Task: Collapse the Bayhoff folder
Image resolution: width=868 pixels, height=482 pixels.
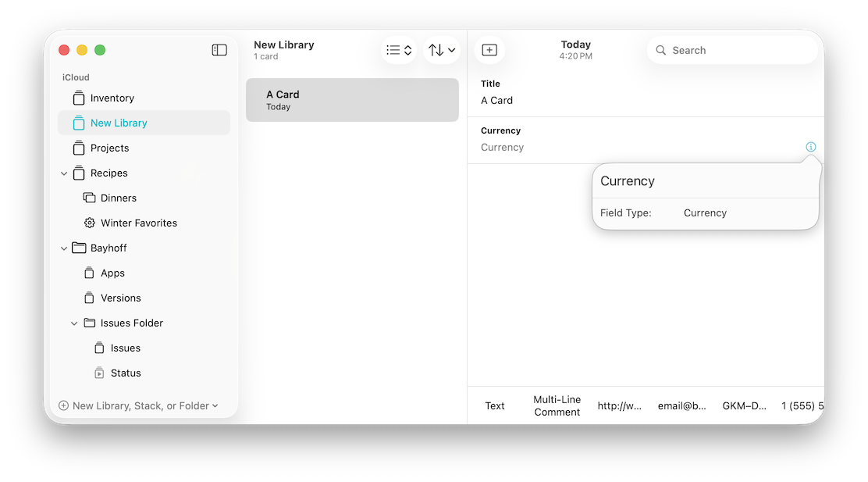Action: point(63,248)
